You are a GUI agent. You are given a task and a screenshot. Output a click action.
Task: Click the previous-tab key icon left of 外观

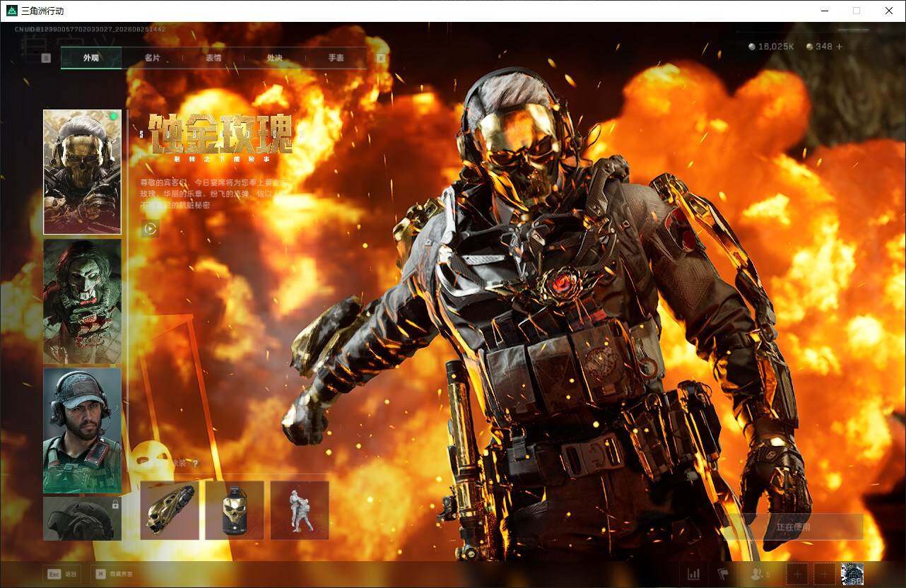pos(46,58)
